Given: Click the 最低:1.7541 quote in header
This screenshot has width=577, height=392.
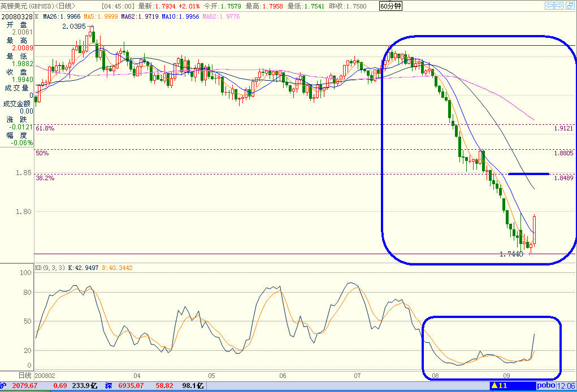Looking at the screenshot, I should [306, 6].
